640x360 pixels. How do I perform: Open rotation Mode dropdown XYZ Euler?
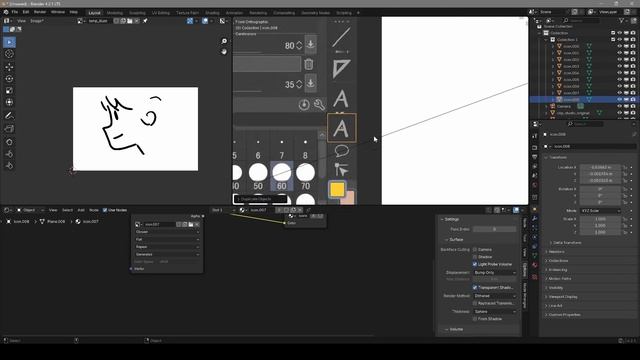[600, 211]
